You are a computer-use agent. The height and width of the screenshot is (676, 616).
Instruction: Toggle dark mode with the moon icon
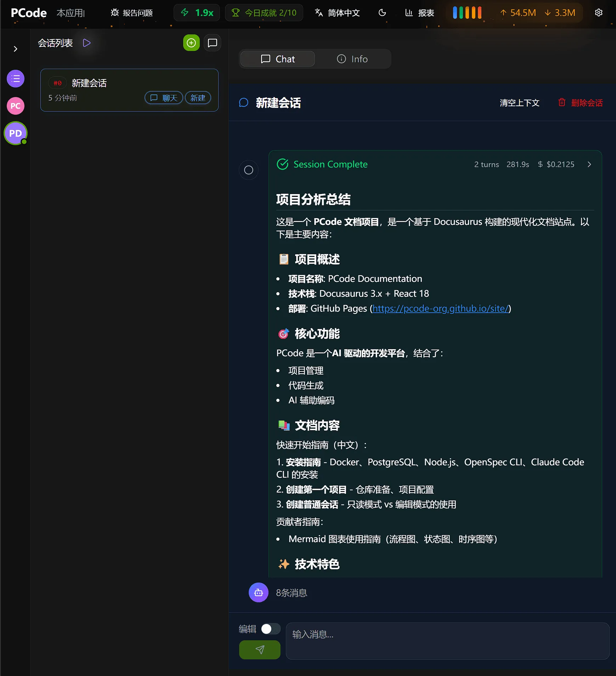coord(382,12)
